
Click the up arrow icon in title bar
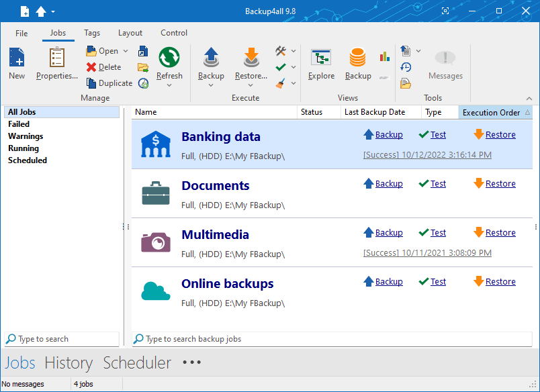[x=41, y=11]
